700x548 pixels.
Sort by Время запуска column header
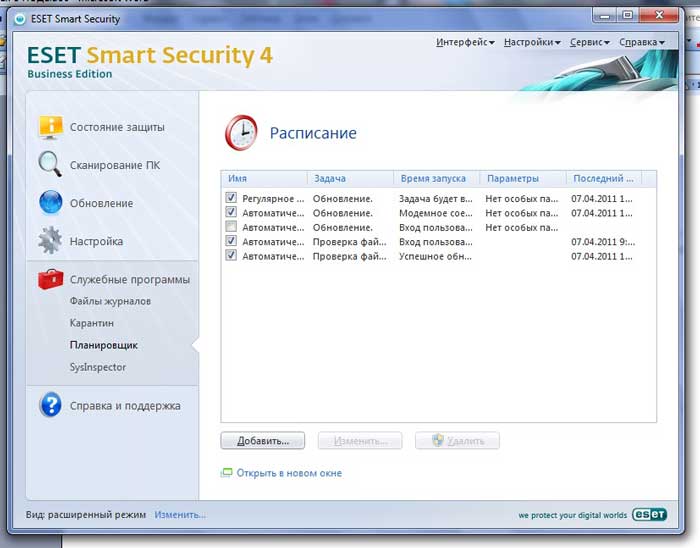437,179
